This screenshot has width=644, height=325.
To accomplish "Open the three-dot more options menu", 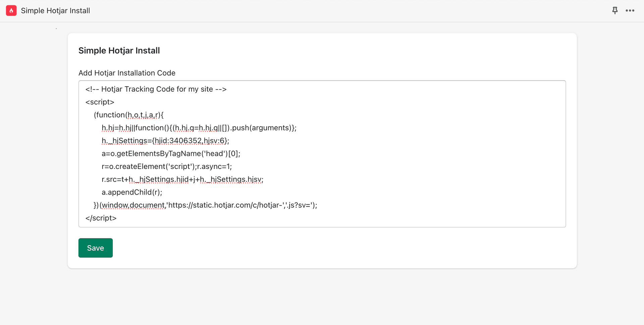I will [630, 11].
